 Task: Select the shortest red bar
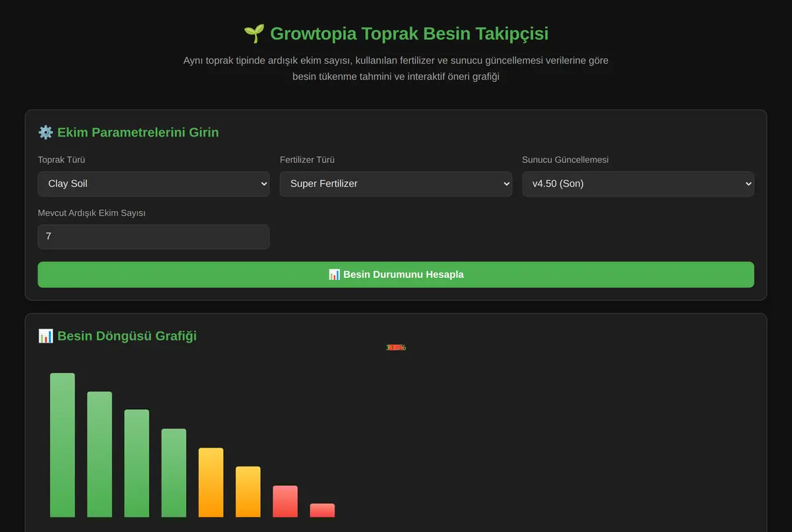(322, 510)
